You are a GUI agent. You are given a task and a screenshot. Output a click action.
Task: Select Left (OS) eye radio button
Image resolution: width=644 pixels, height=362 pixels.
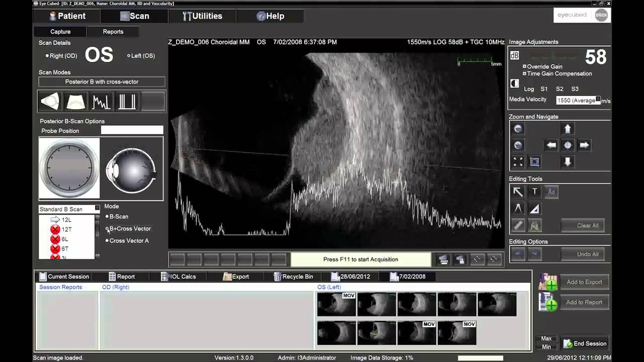point(141,56)
